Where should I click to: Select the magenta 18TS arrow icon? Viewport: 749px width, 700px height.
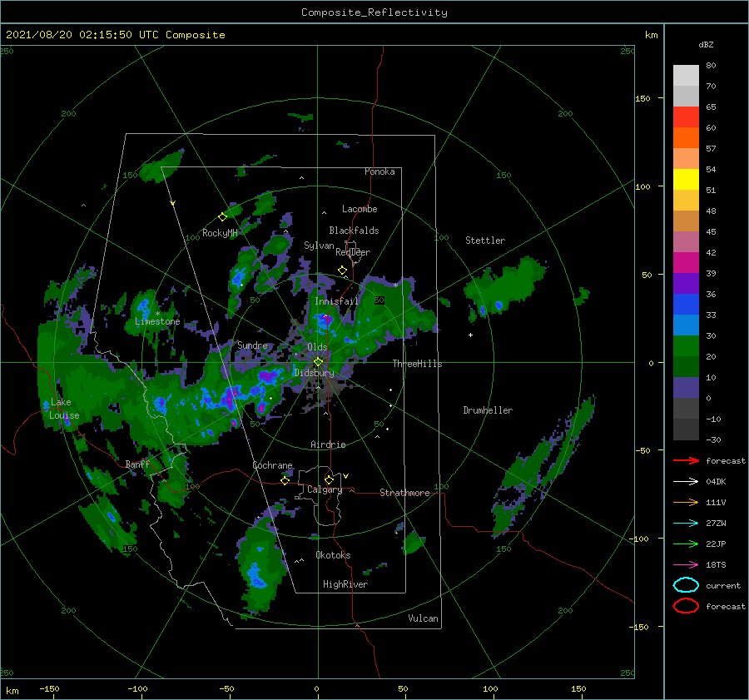tap(686, 565)
